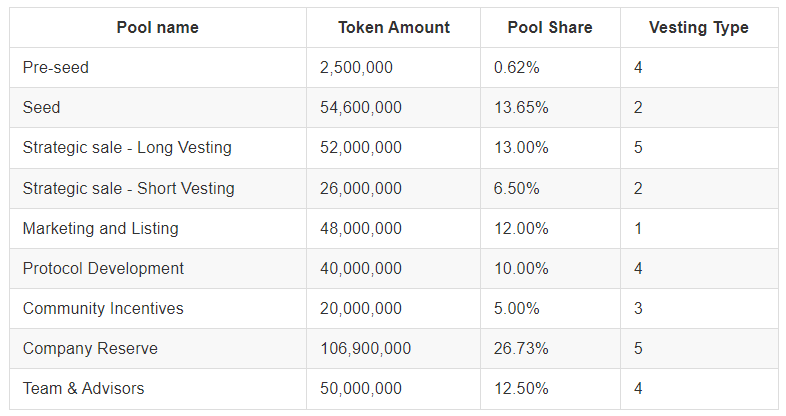Viewport: 786px width, 416px height.
Task: Click the Company Reserve row label
Action: coord(90,348)
